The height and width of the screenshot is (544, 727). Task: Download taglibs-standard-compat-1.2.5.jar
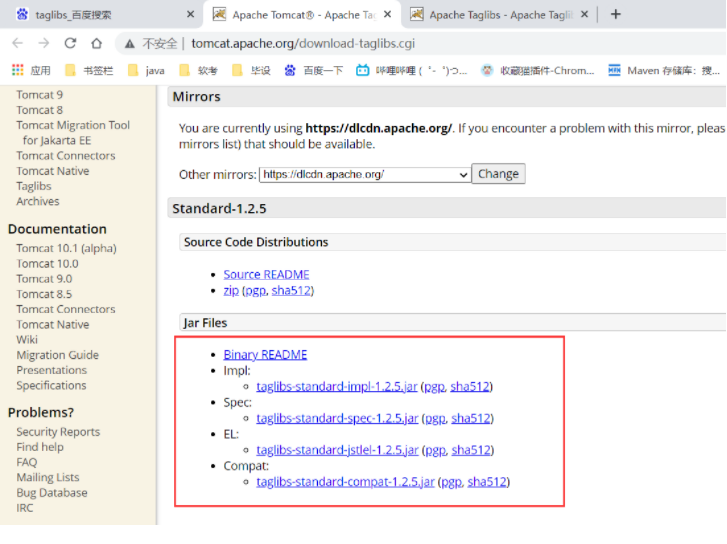coord(345,482)
